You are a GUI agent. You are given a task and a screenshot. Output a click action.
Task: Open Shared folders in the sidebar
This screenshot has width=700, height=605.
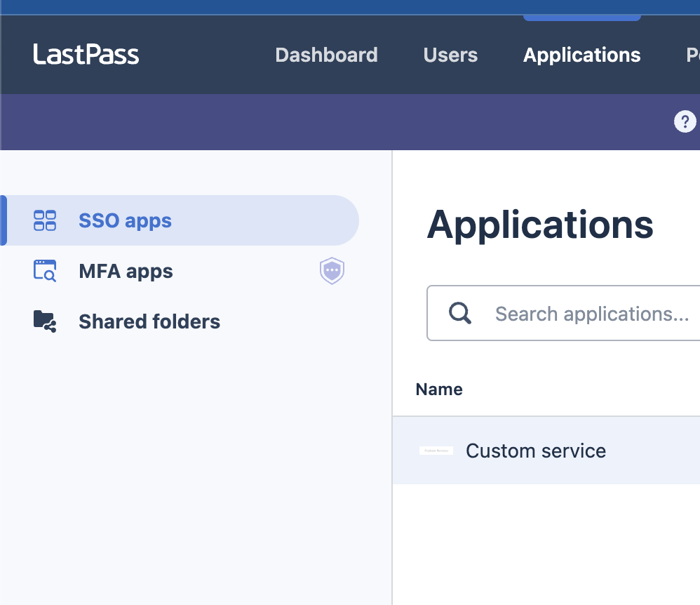pos(180,321)
